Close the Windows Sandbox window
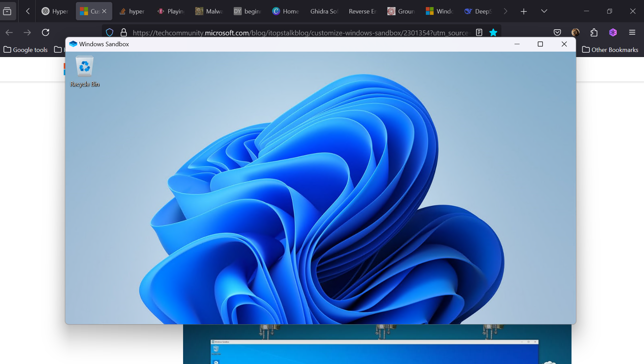 564,44
